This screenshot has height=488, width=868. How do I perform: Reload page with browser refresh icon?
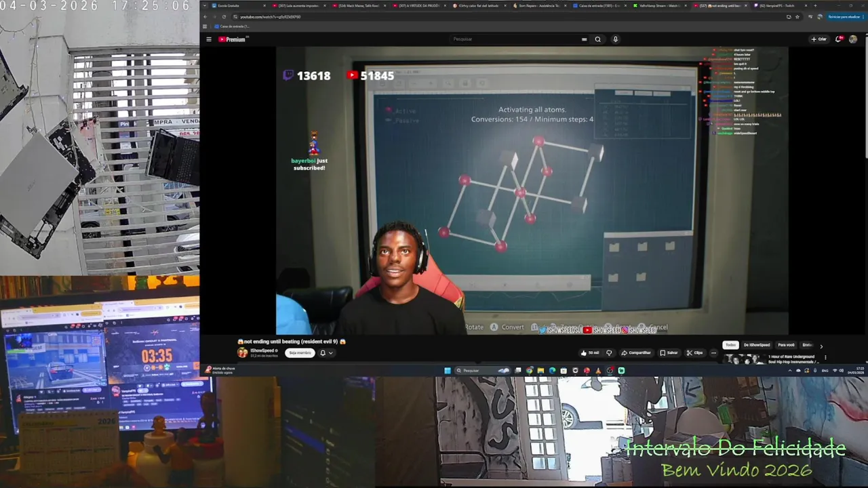coord(224,17)
